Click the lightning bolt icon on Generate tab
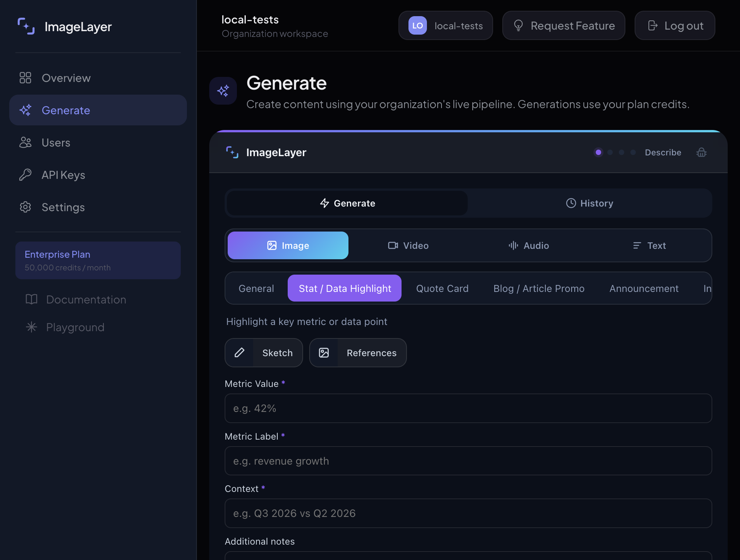This screenshot has height=560, width=740. click(325, 203)
